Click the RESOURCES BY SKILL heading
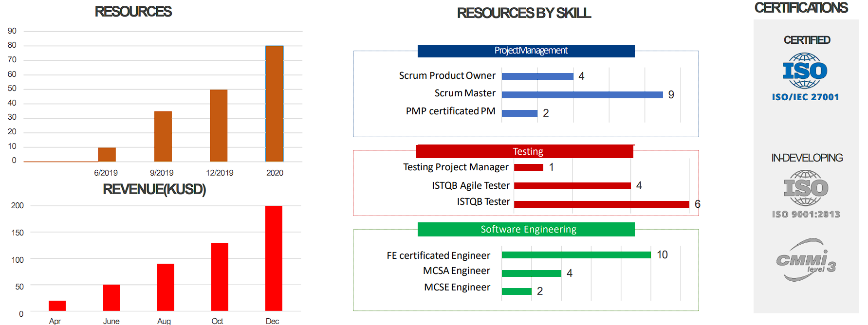Screen dimensions: 868x325 click(524, 13)
